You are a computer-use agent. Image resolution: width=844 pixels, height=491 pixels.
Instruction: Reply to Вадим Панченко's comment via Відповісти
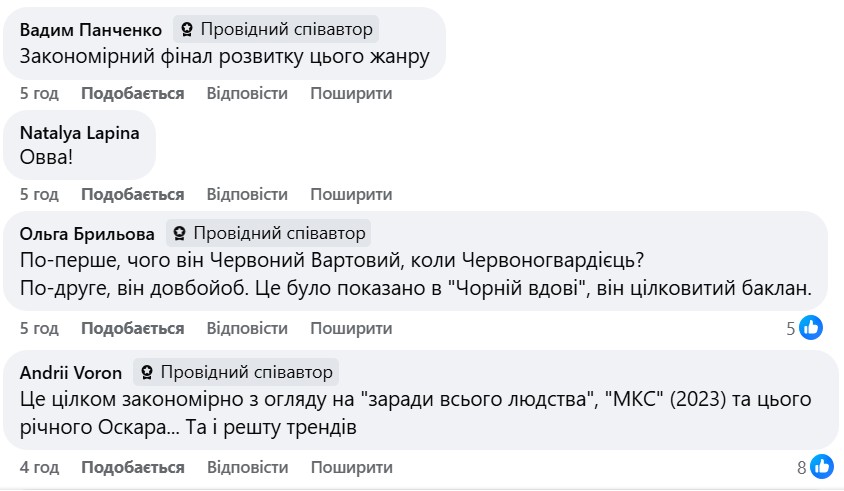247,93
